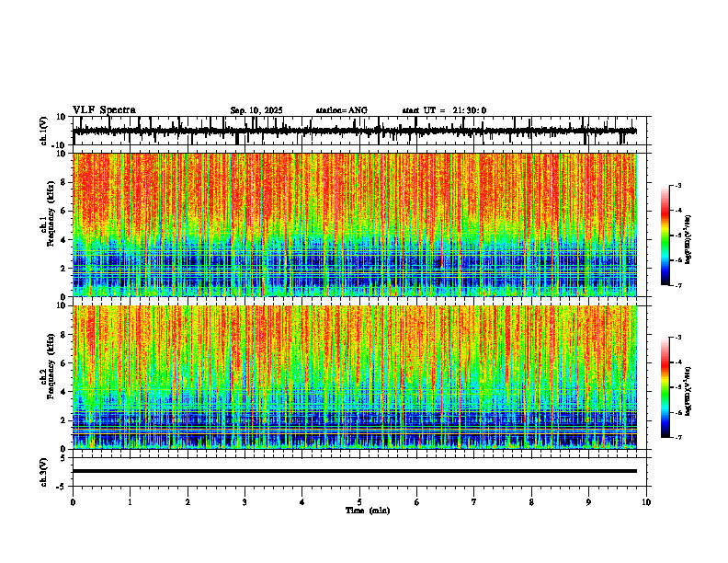The image size is (728, 563).
Task: Click the "2" kHz tick on ch.2 spectrogram
Action: click(x=64, y=420)
